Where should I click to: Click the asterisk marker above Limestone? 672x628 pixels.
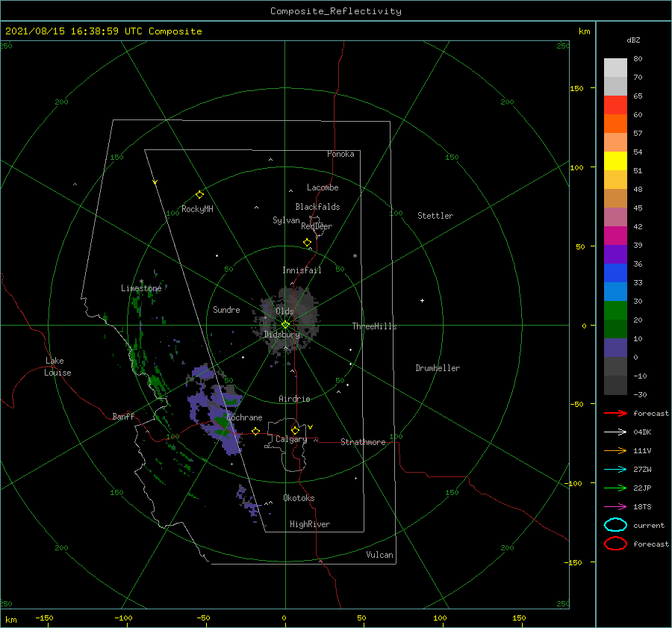(x=141, y=282)
